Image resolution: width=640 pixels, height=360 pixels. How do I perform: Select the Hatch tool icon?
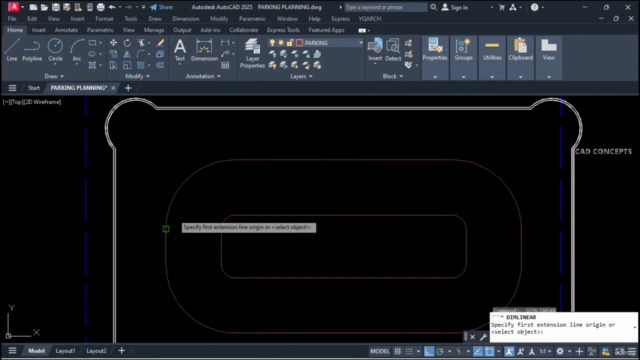[93, 65]
